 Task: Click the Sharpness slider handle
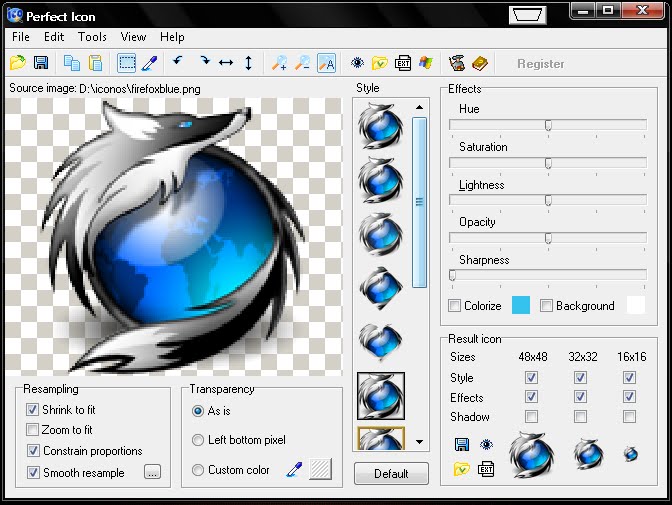[452, 275]
